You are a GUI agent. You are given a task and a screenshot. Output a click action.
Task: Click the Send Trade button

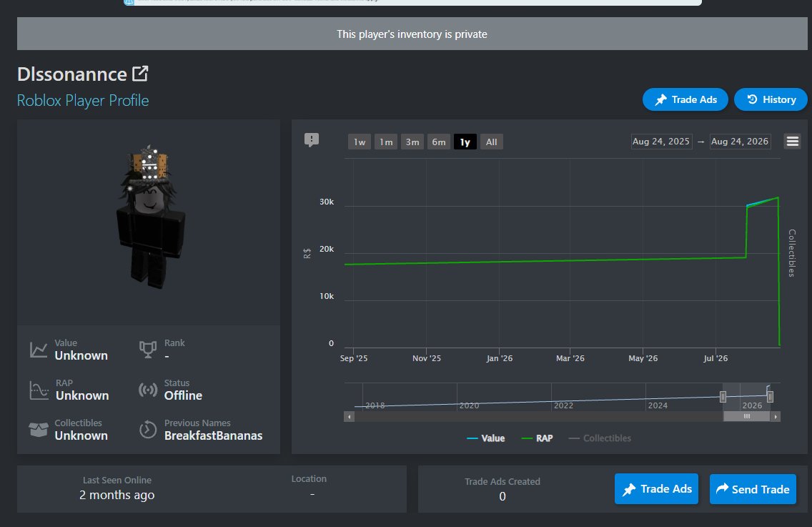click(x=753, y=489)
